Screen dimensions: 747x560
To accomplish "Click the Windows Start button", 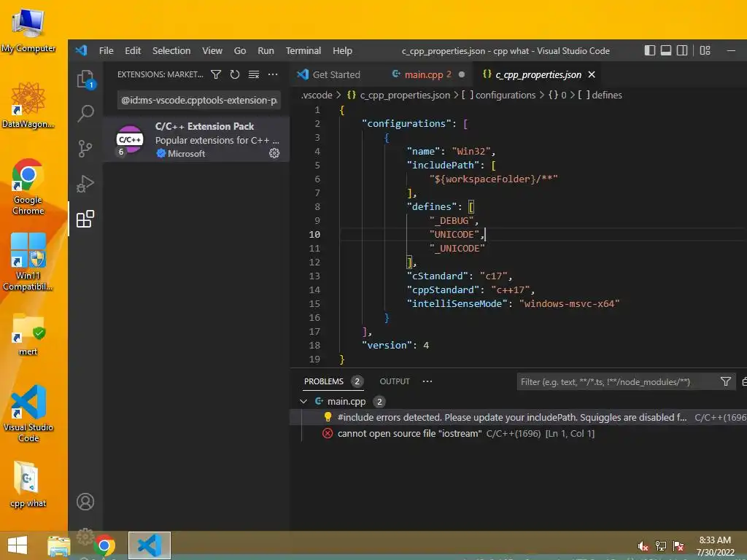I will click(18, 545).
